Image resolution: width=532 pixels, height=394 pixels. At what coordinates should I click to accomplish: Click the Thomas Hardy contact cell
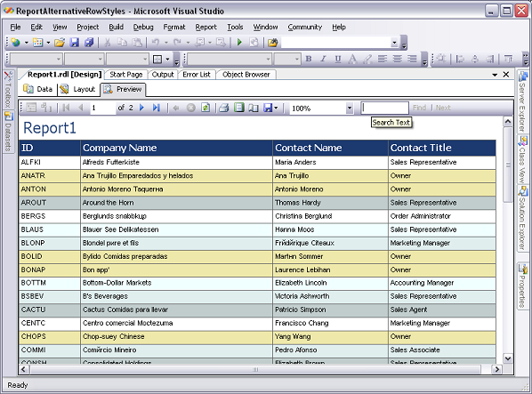tap(330, 203)
